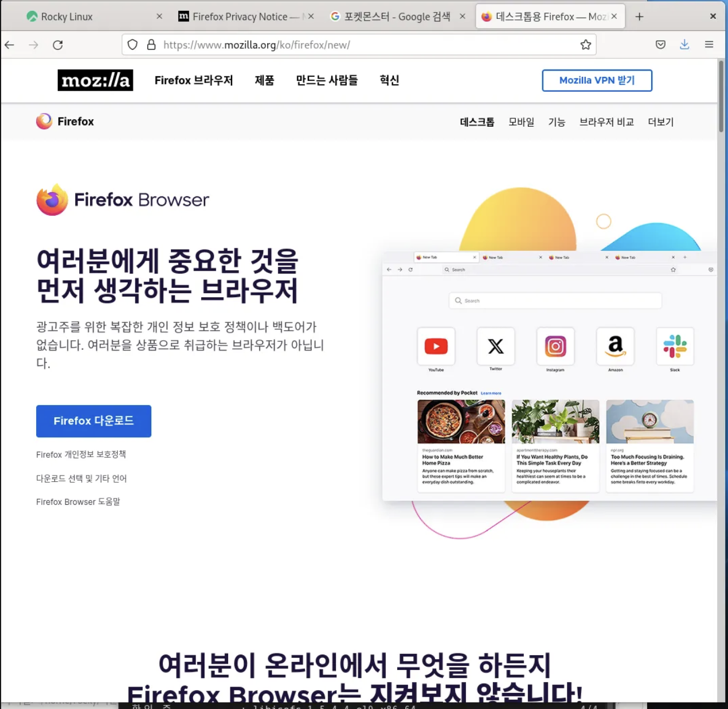Open the 제품 menu

pos(264,80)
